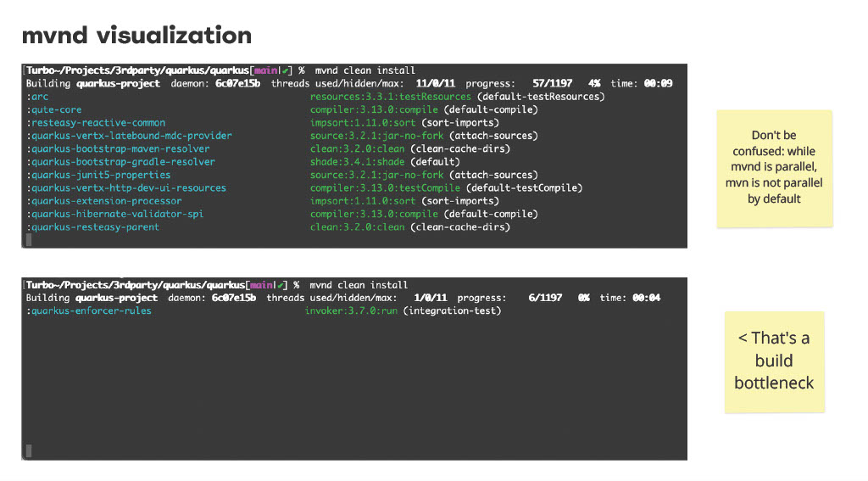Select ':arc' module row in top terminal
Image resolution: width=868 pixels, height=481 pixels.
pyautogui.click(x=37, y=97)
